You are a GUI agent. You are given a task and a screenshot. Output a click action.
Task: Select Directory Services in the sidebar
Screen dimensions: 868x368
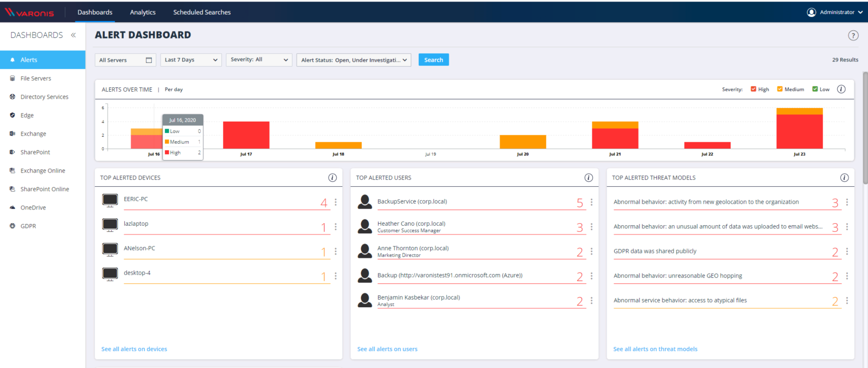(x=42, y=97)
